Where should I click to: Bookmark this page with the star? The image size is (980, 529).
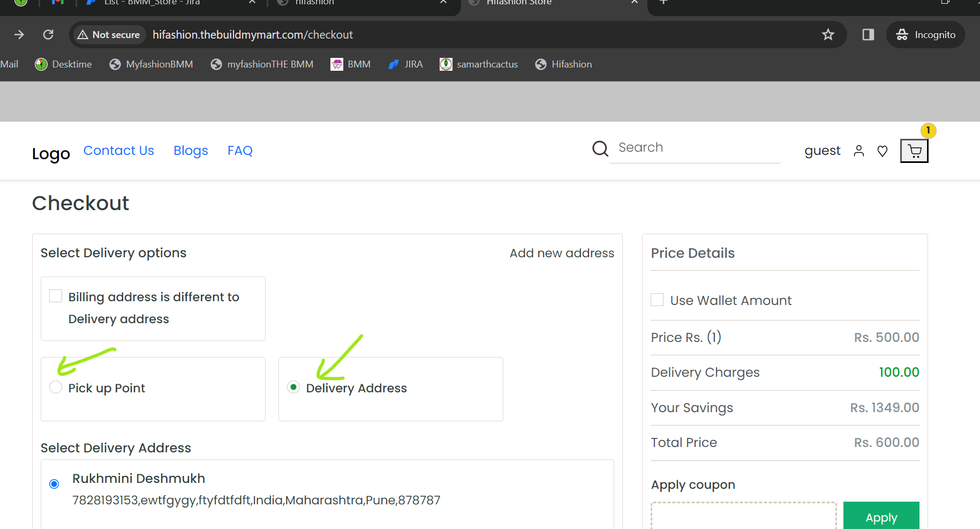[x=828, y=35]
